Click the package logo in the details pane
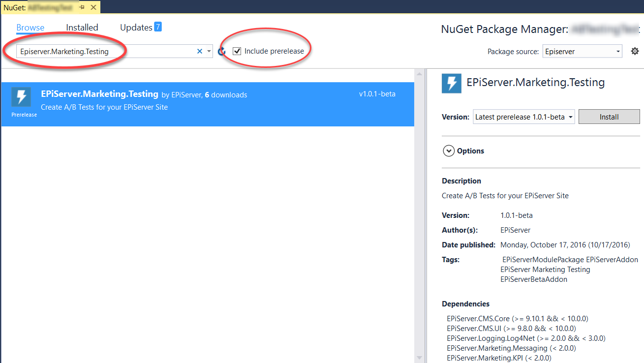This screenshot has height=363, width=644. [x=451, y=83]
